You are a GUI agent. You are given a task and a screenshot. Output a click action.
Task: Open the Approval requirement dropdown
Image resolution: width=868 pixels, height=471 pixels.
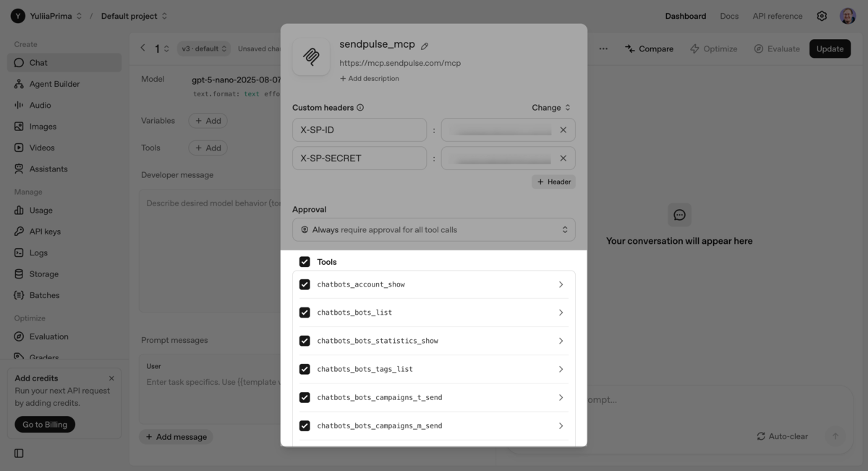coord(434,230)
